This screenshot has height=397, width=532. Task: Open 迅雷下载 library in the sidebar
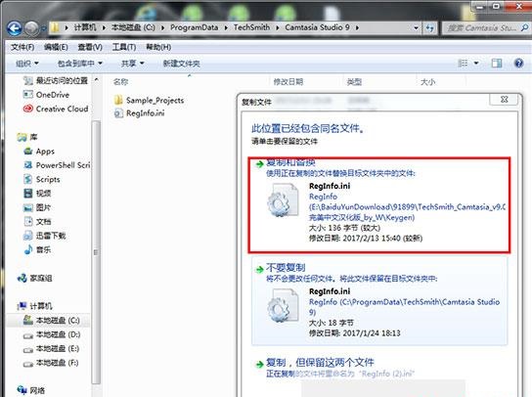(x=44, y=236)
